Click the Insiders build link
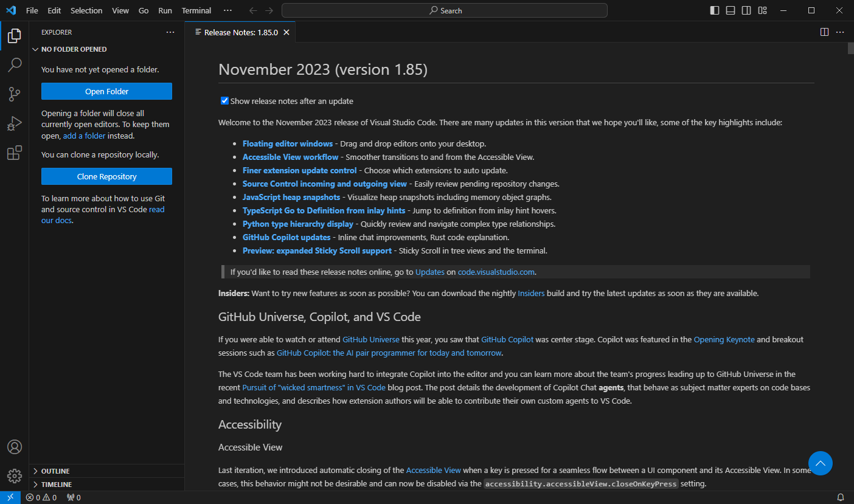Screen dimensions: 854x504 point(531,293)
